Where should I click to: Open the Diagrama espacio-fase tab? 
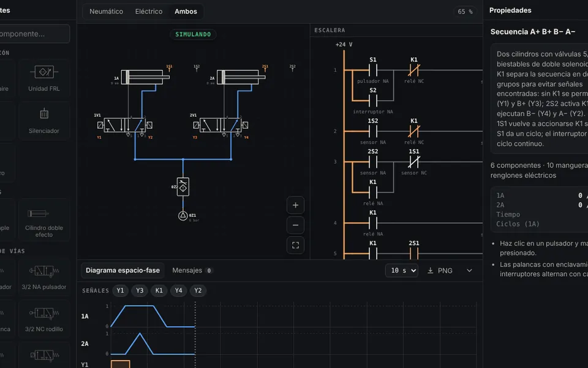123,270
